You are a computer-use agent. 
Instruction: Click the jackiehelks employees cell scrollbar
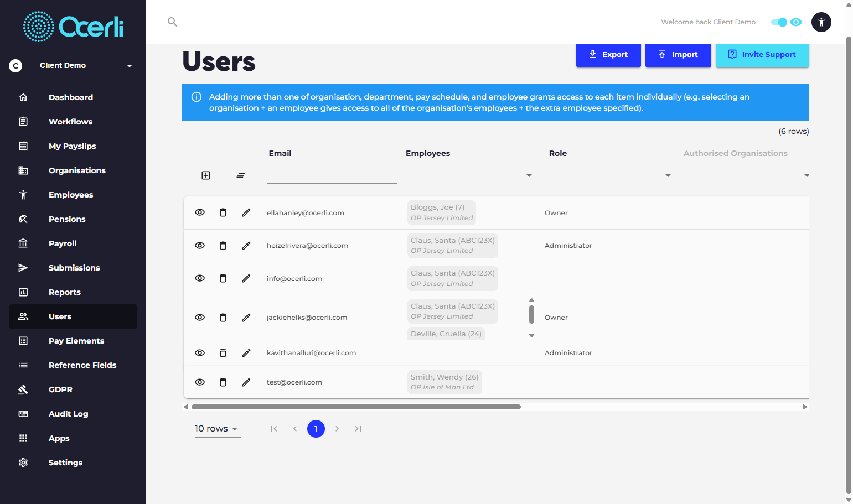tap(531, 314)
